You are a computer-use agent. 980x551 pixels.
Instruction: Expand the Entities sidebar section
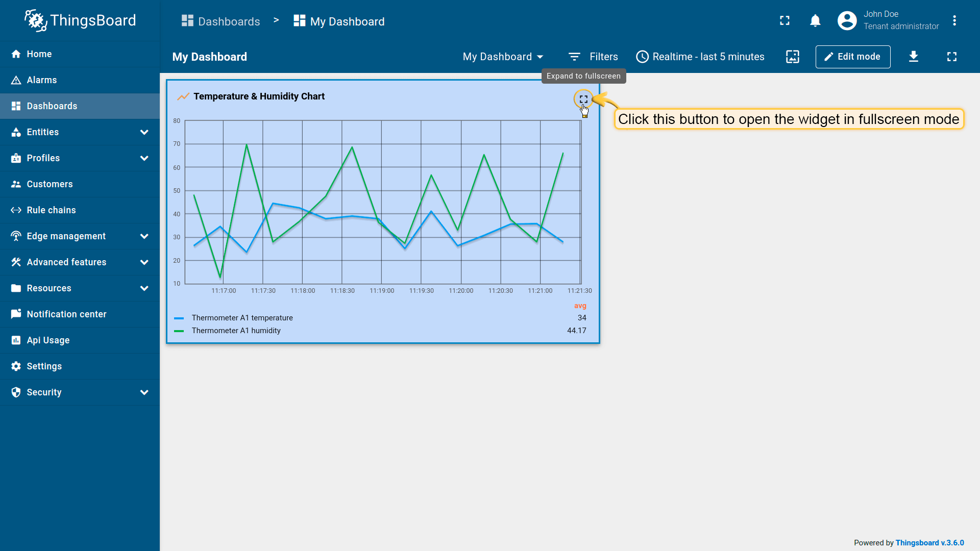point(80,132)
